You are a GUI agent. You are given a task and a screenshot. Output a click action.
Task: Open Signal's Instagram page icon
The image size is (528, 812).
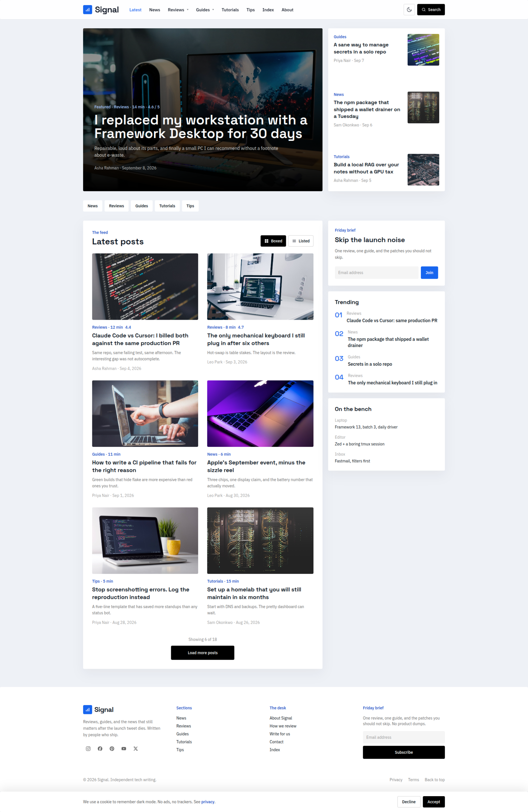click(x=88, y=749)
